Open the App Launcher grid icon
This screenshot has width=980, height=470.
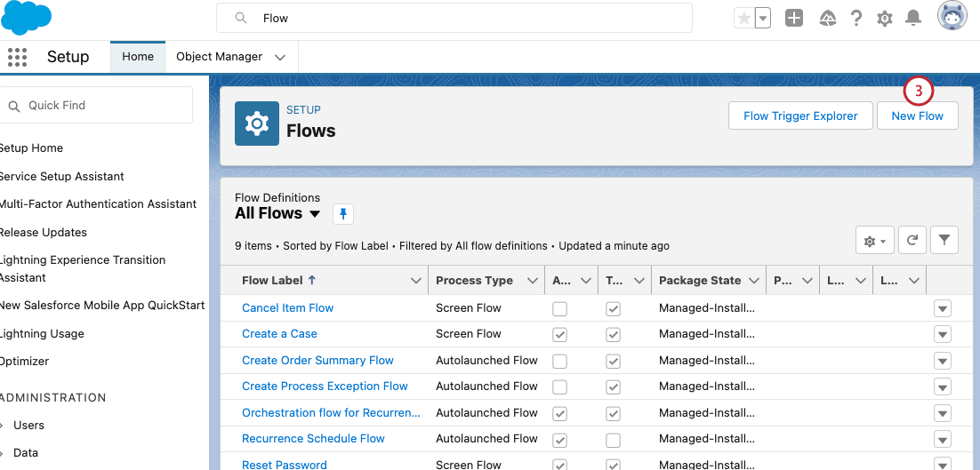17,57
